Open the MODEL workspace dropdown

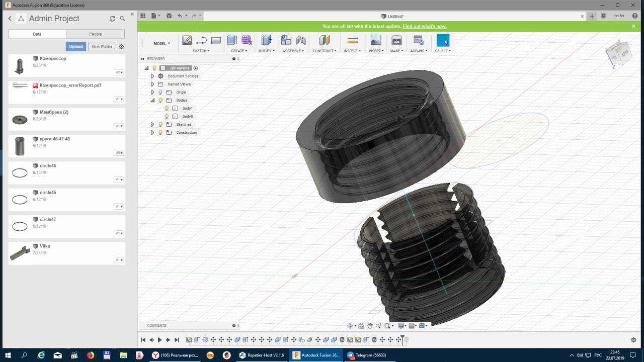click(162, 43)
